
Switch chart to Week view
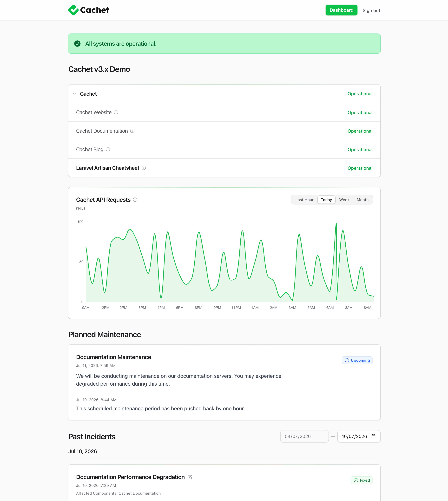(344, 200)
